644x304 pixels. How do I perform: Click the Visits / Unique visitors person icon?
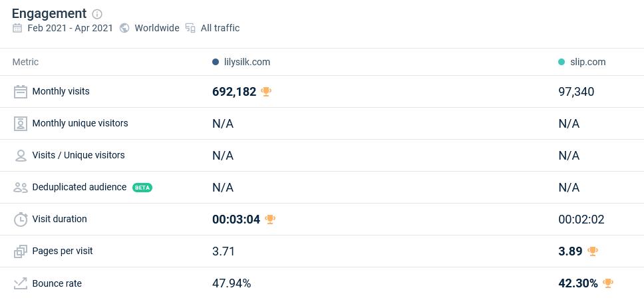21,156
